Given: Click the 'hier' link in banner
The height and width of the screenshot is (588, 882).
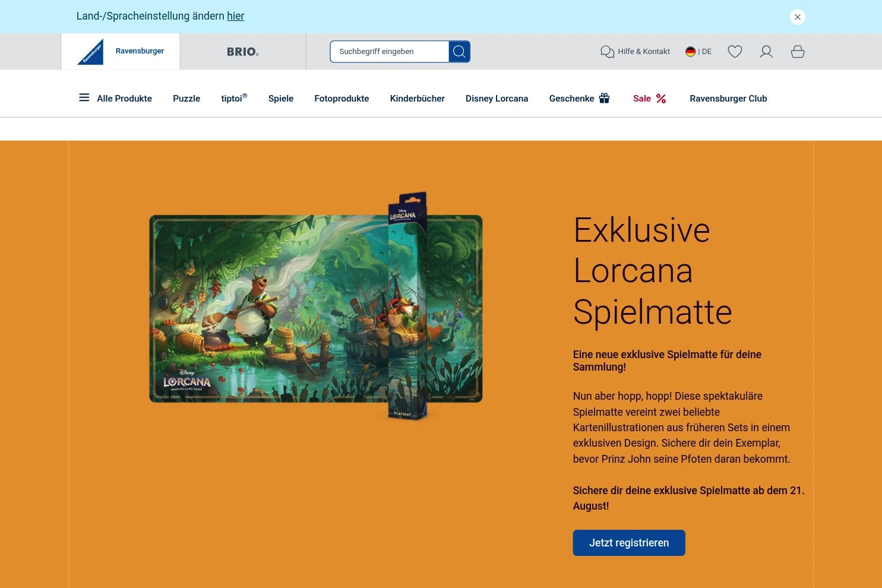Looking at the screenshot, I should 236,16.
